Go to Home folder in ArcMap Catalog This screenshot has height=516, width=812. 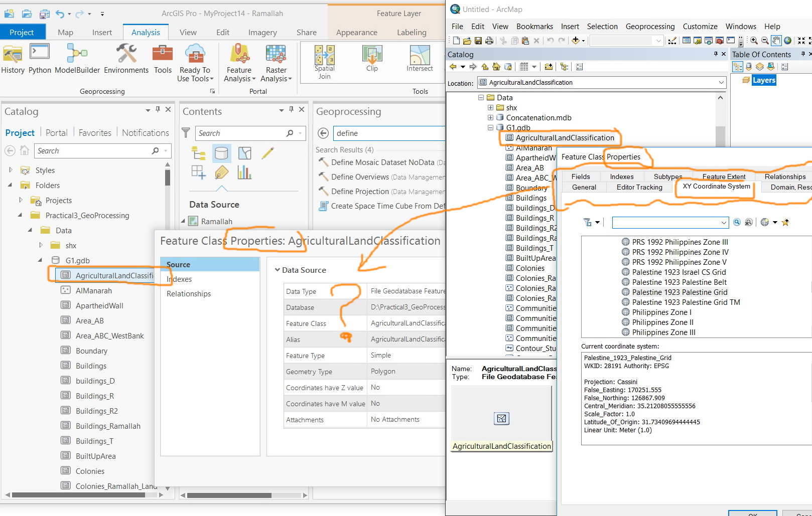pos(496,67)
